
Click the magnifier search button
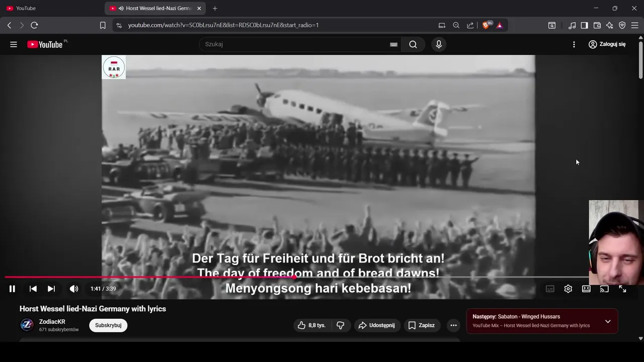click(413, 44)
